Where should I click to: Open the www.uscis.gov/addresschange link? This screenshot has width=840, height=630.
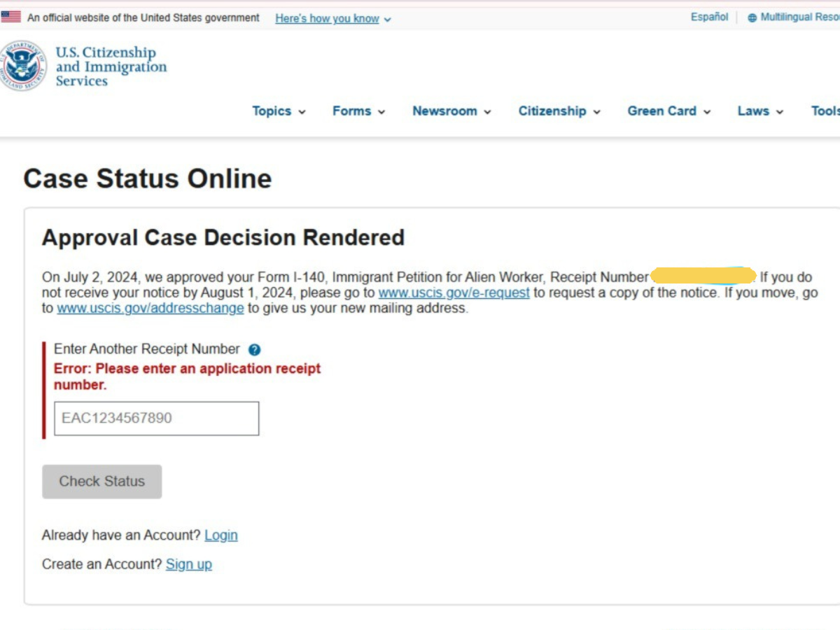pos(150,308)
